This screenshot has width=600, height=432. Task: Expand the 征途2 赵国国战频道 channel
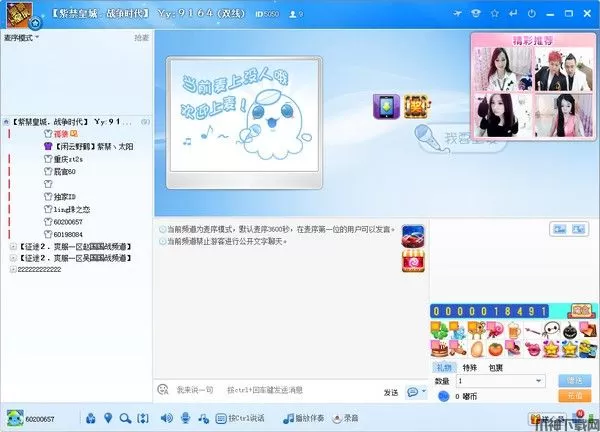pos(11,245)
